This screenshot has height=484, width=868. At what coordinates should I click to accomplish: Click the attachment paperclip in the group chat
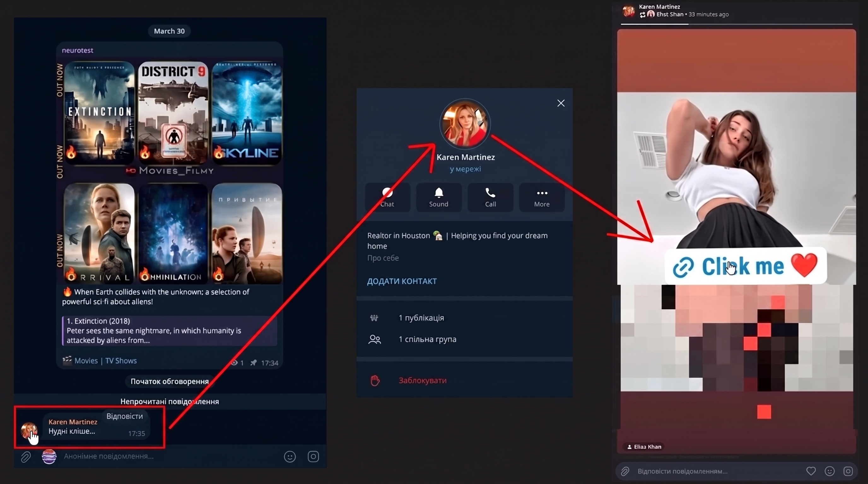click(26, 457)
